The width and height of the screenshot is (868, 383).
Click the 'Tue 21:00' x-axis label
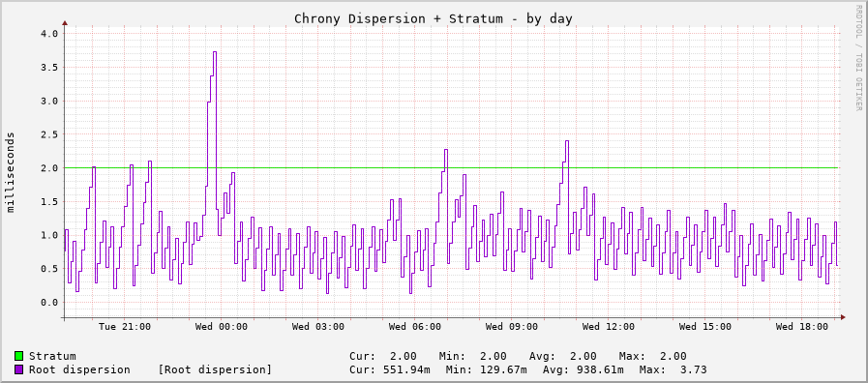(125, 327)
